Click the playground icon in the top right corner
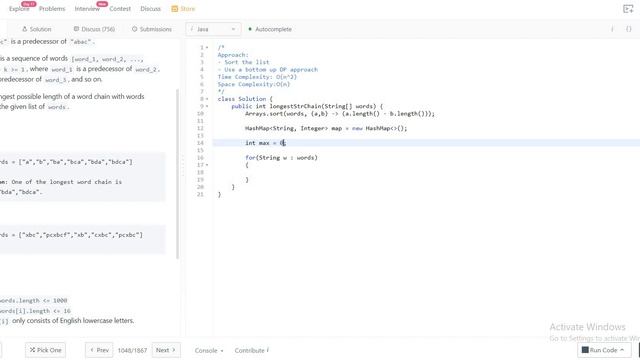The width and height of the screenshot is (640, 360). pyautogui.click(x=628, y=9)
